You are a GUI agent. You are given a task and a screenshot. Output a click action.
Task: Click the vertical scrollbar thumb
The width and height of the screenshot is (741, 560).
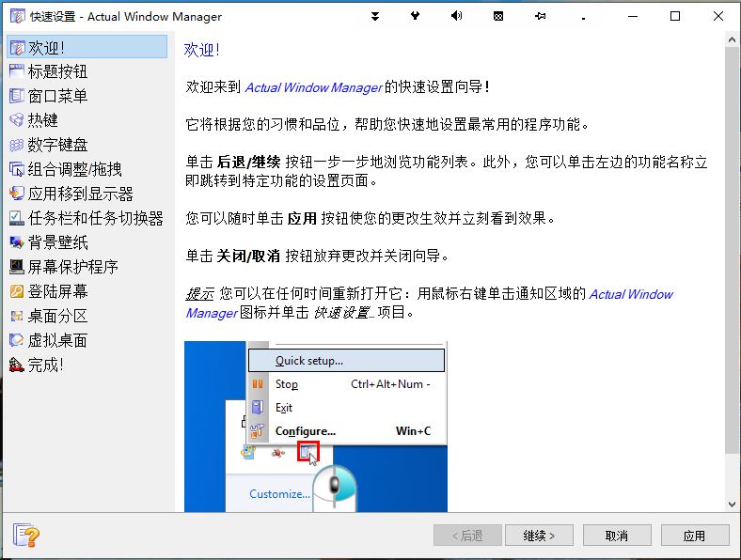pos(732,250)
